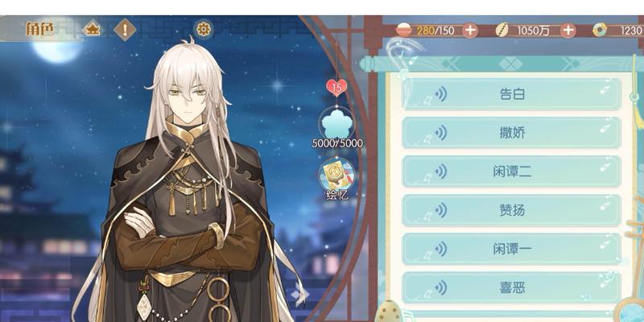Viewport: 644px width, 322px height.
Task: Tap the jade ring currency icon
Action: click(600, 30)
